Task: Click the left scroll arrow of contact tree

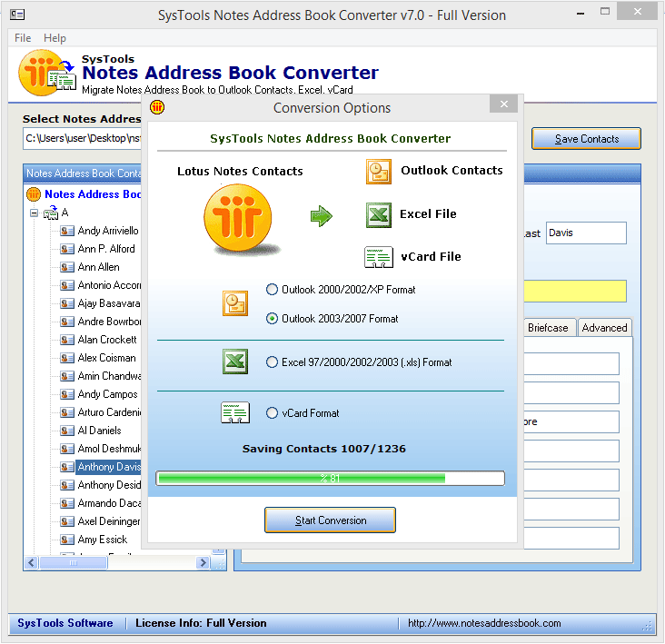Action: pyautogui.click(x=31, y=563)
